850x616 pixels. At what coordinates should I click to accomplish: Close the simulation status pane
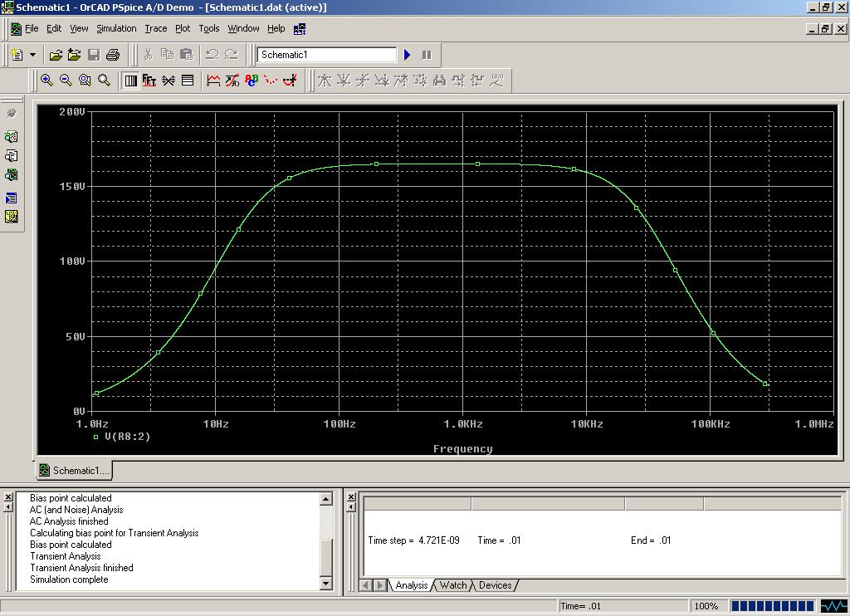351,496
